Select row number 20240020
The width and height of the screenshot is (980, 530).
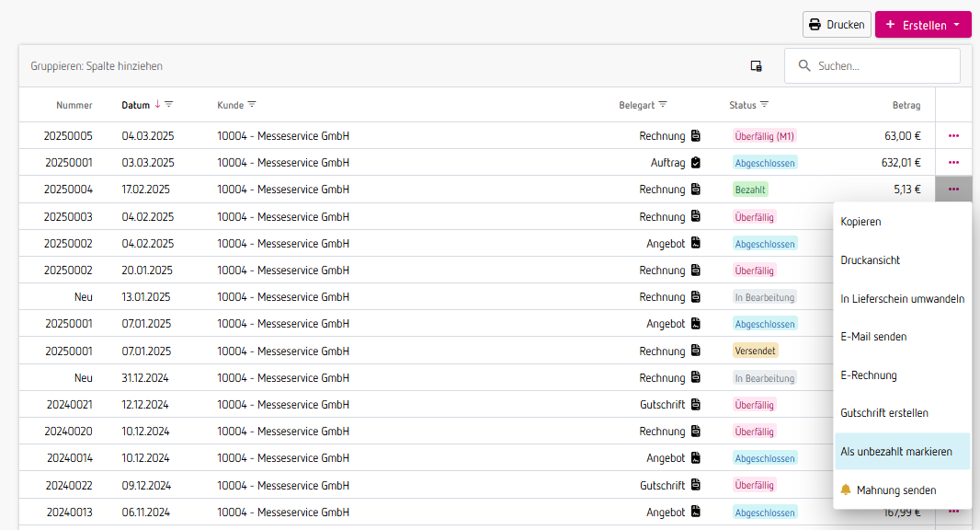point(68,432)
